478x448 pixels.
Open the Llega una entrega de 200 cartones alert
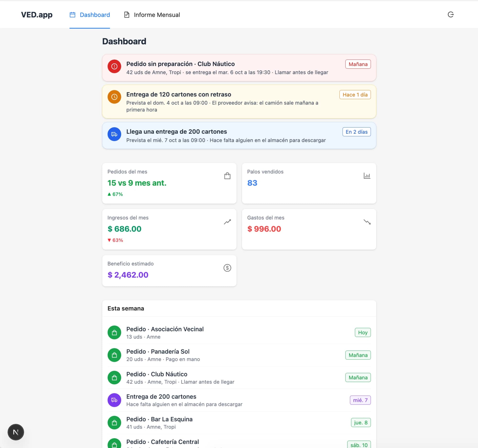click(x=239, y=135)
